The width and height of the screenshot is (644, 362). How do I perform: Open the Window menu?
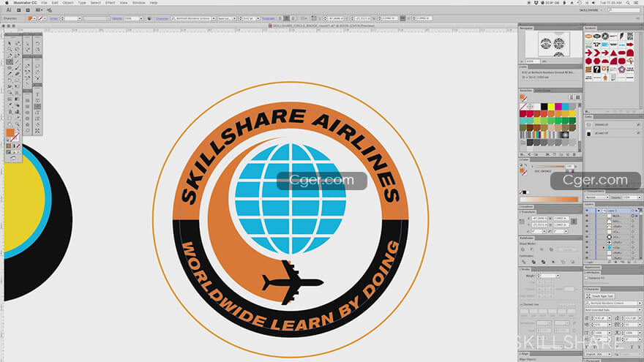(x=138, y=3)
